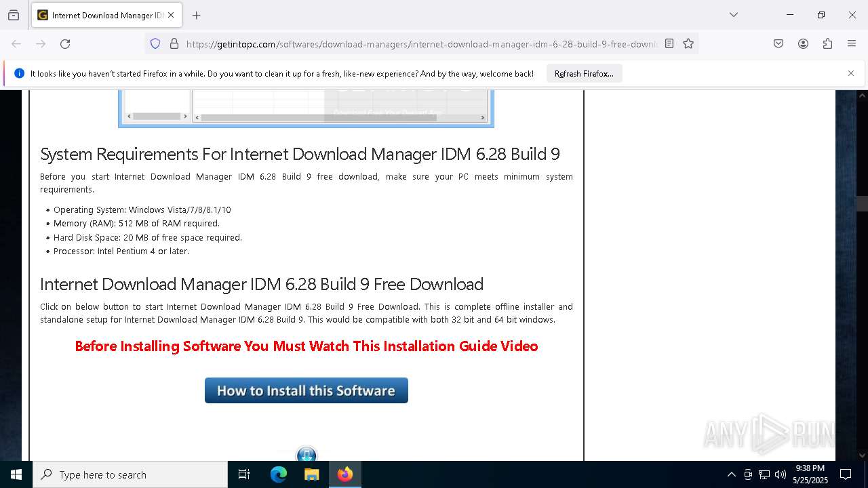This screenshot has width=868, height=488.
Task: View site security padlock information
Action: [174, 44]
